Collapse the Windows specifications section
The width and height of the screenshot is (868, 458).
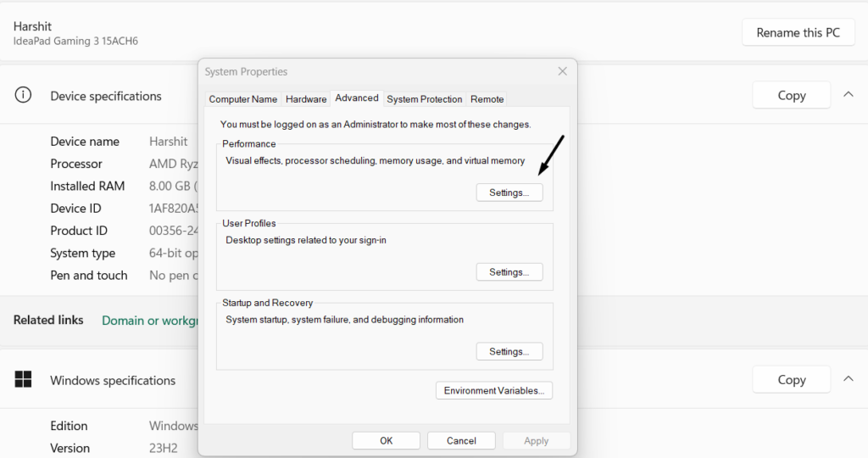[x=849, y=379]
